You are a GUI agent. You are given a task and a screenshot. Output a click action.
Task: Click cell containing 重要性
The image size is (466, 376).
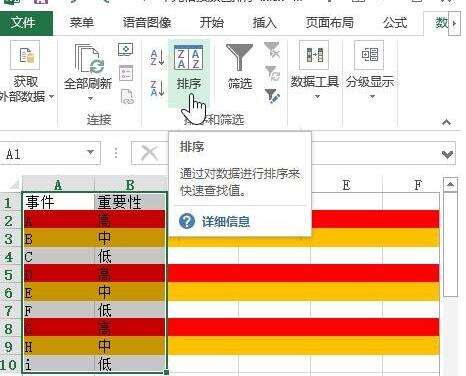[x=130, y=202]
